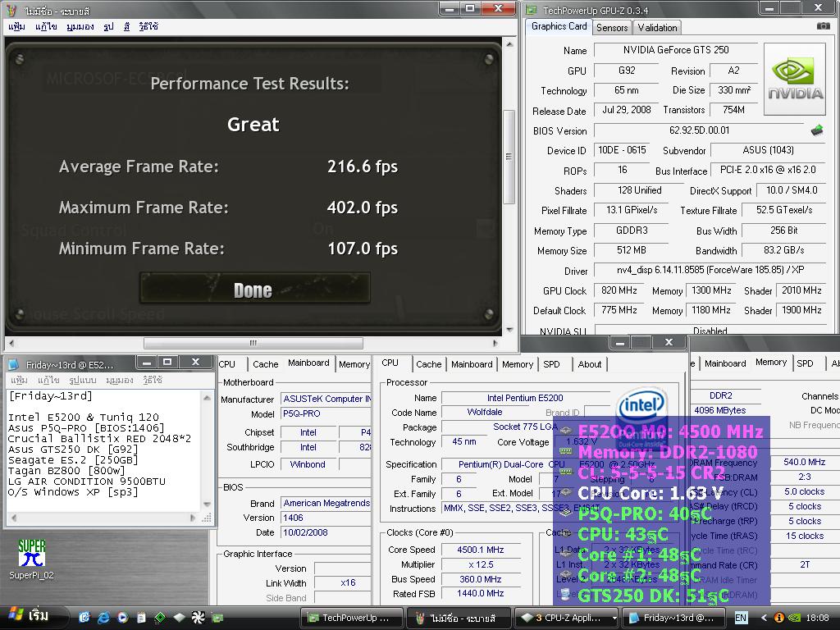Switch to TechPowerUp taskbar button
Viewport: 840px width, 630px height.
(x=351, y=618)
